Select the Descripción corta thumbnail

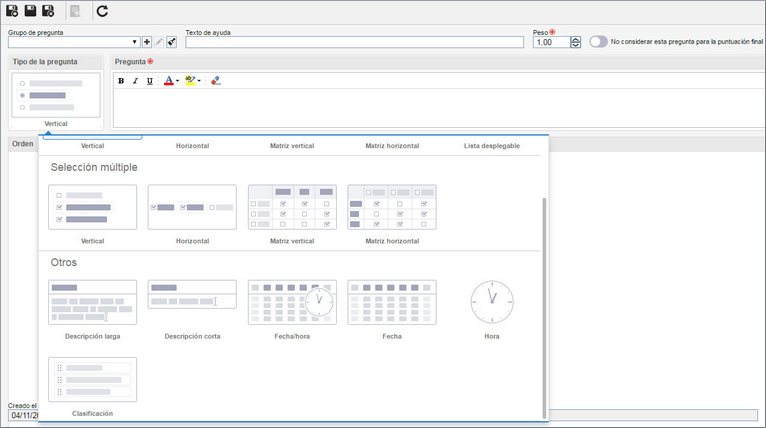pyautogui.click(x=192, y=295)
